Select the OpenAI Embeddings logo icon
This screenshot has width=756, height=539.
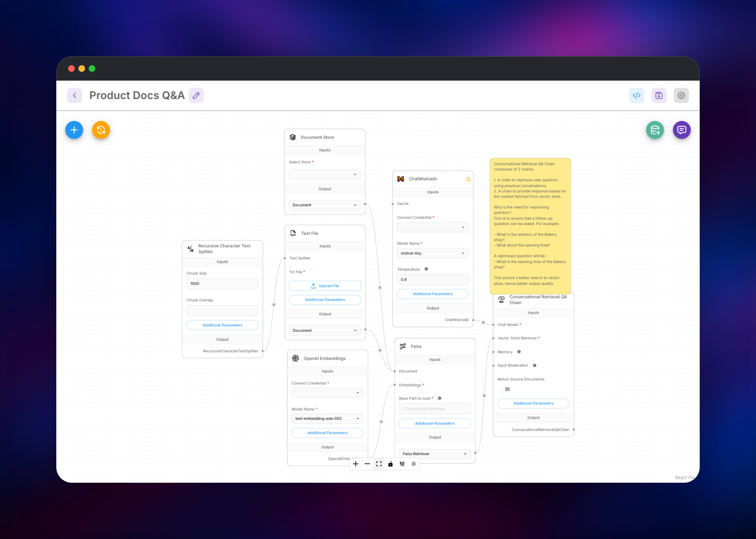point(295,358)
